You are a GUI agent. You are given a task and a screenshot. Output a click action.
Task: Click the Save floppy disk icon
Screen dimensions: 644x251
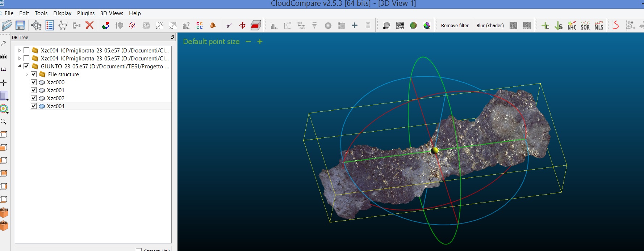pyautogui.click(x=20, y=25)
